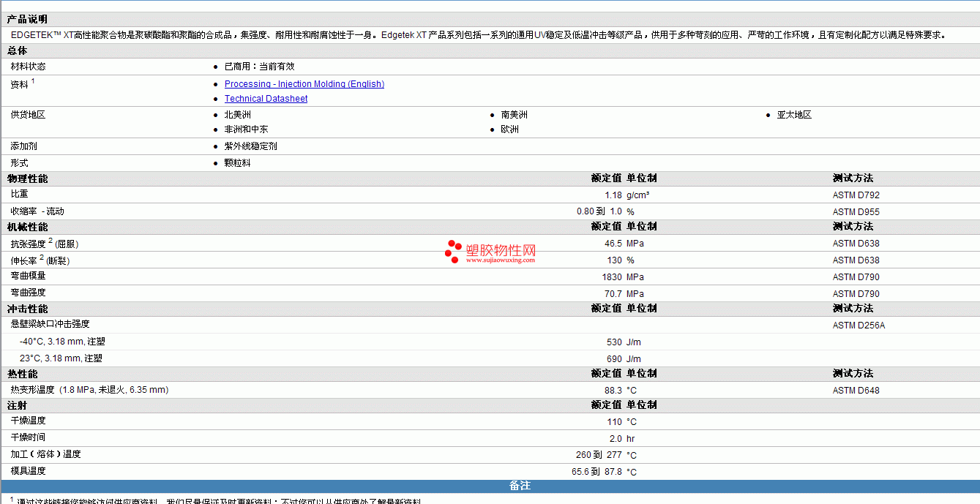Viewport: 980px width, 504px height.
Task: Click the 北美洲 region entry
Action: pyautogui.click(x=238, y=115)
